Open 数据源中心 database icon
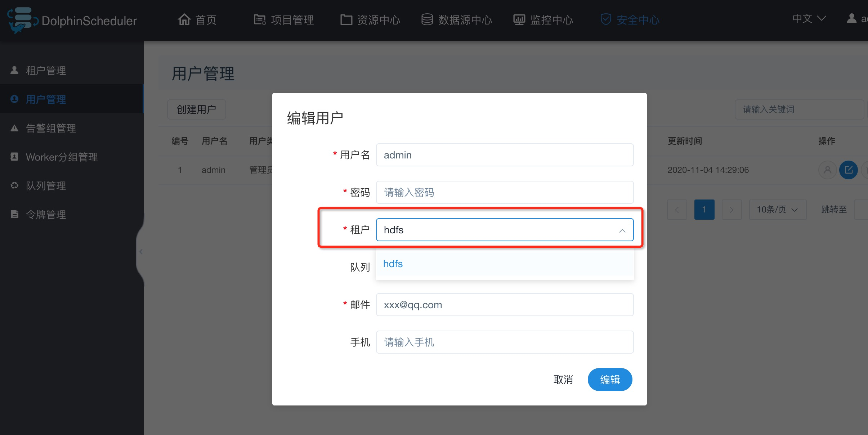Screen dimensions: 868x435 (427, 19)
